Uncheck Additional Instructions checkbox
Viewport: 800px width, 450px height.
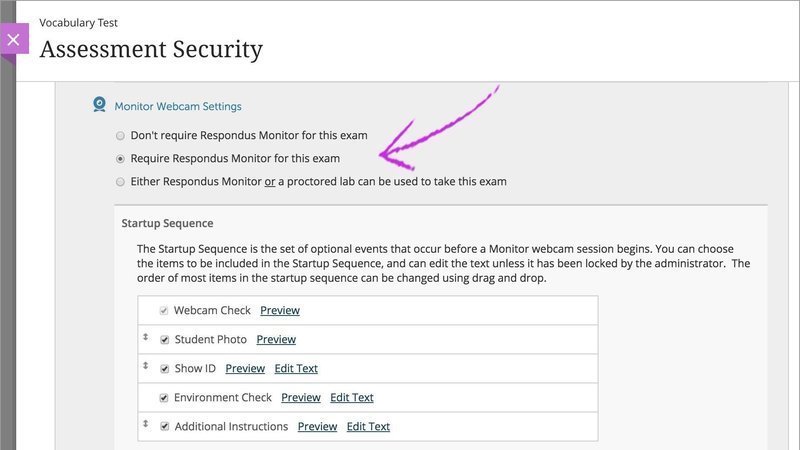pos(164,427)
